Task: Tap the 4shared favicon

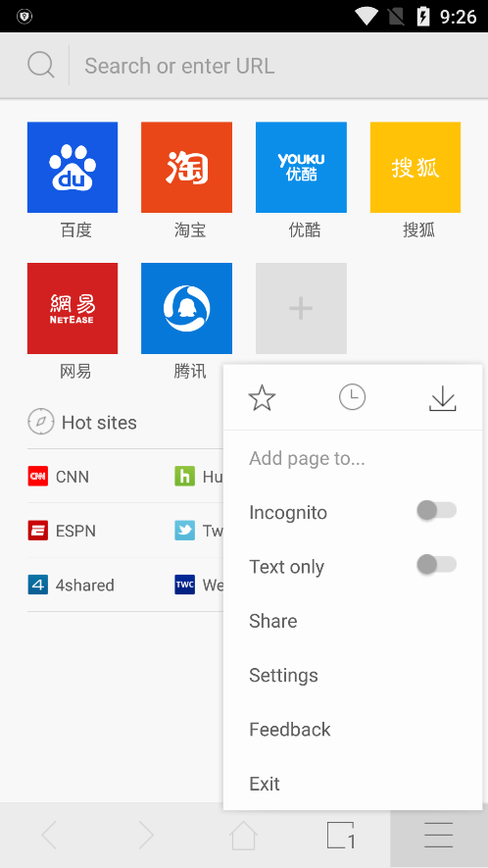Action: pos(38,585)
